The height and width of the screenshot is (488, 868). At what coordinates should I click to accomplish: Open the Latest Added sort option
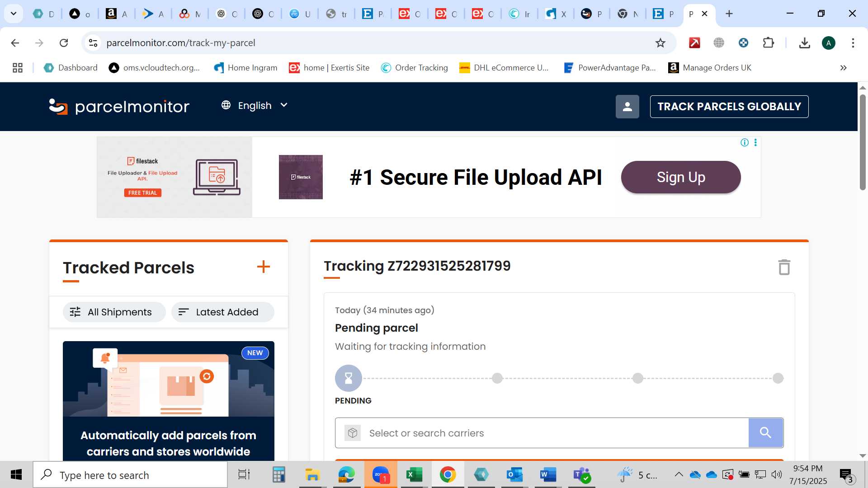(223, 312)
